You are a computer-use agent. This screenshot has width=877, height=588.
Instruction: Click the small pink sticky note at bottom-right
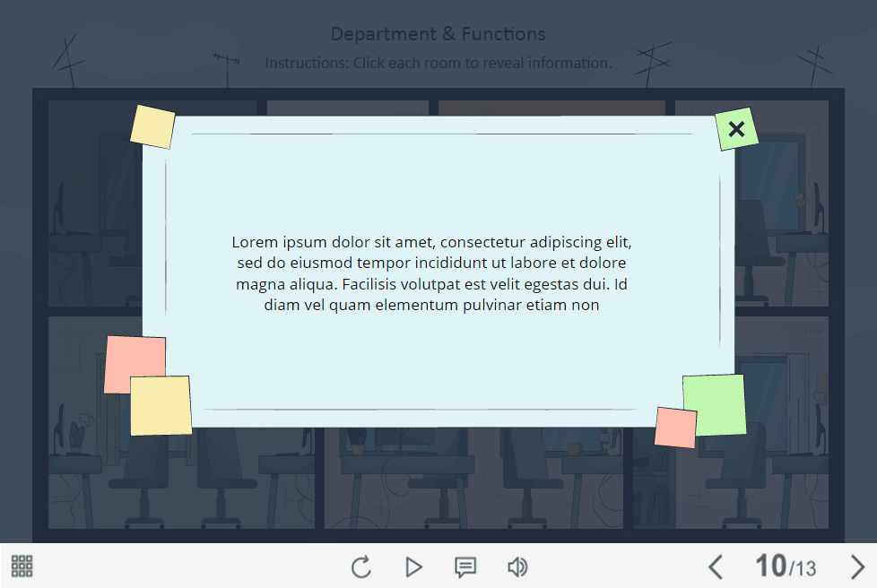[x=674, y=428]
